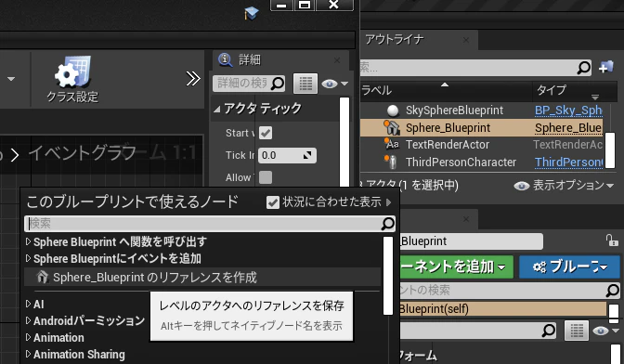This screenshot has width=624, height=364.
Task: Click the breadcrumb forward chevron
Action: [14, 155]
